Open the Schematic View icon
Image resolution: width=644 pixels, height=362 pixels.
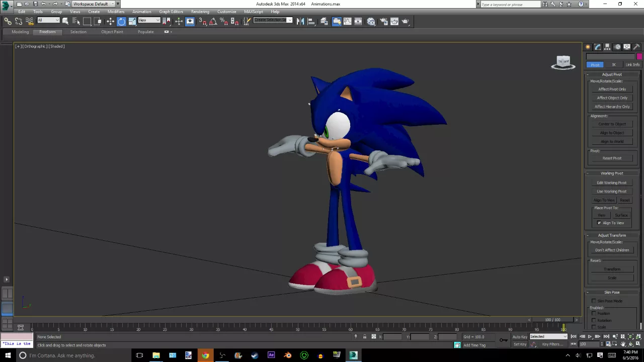(x=358, y=21)
